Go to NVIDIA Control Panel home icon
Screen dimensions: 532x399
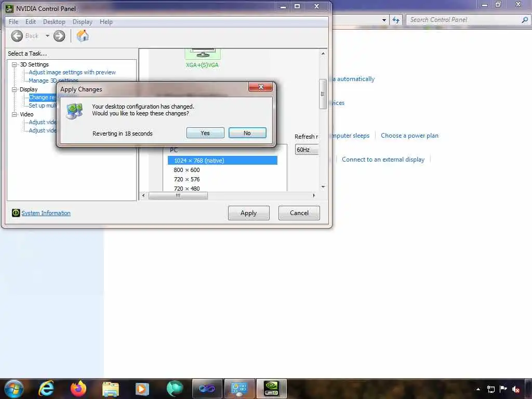[x=83, y=36]
